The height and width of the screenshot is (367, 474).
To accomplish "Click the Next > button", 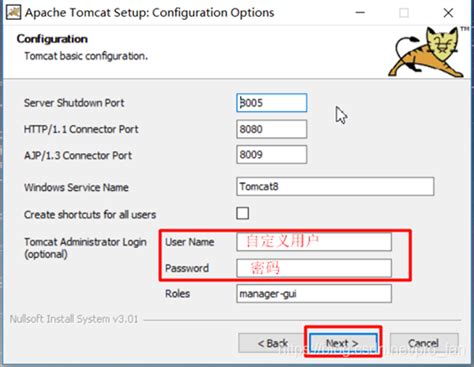I will click(x=343, y=343).
